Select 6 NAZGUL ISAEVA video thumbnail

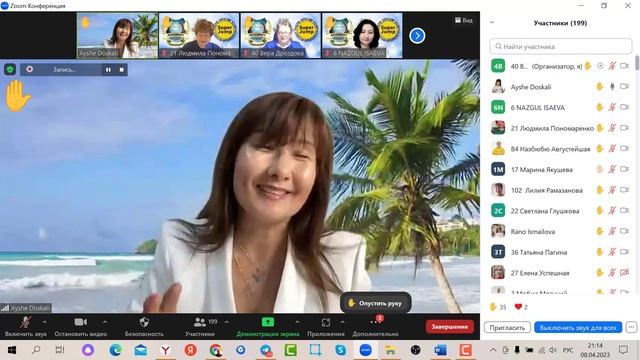pyautogui.click(x=362, y=36)
